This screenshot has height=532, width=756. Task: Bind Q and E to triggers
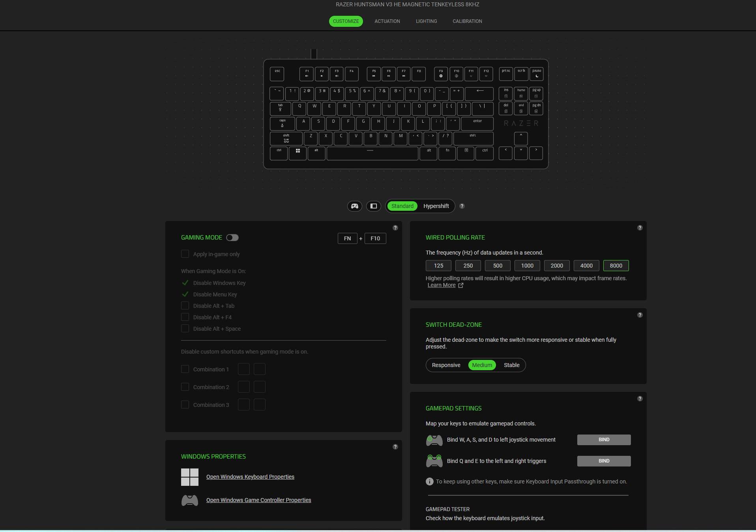coord(604,461)
